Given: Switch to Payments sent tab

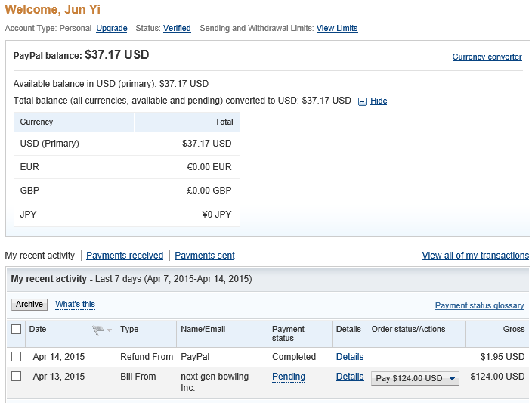Looking at the screenshot, I should 205,256.
